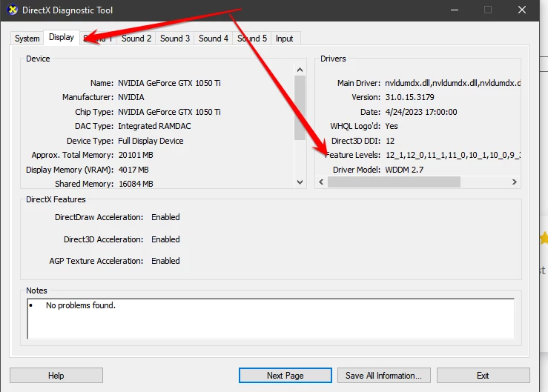Click the Main Driver value nvldumdx.dll
548x392 pixels.
pyautogui.click(x=452, y=83)
